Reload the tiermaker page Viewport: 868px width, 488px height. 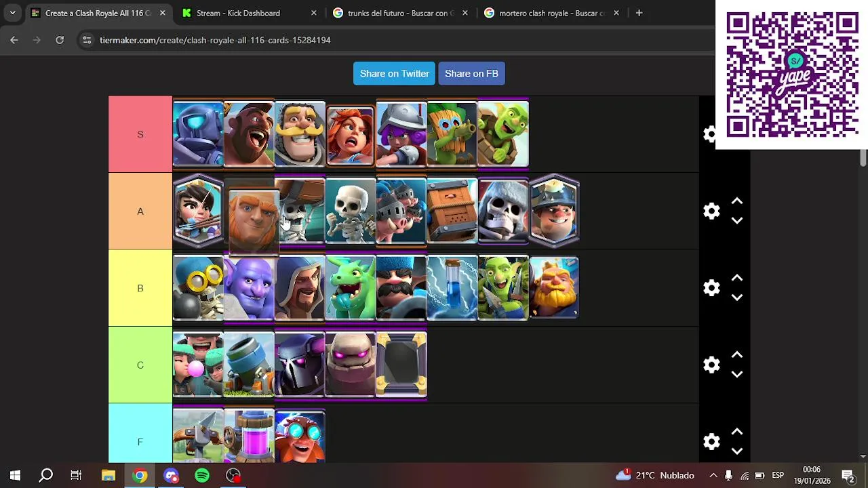tap(60, 40)
